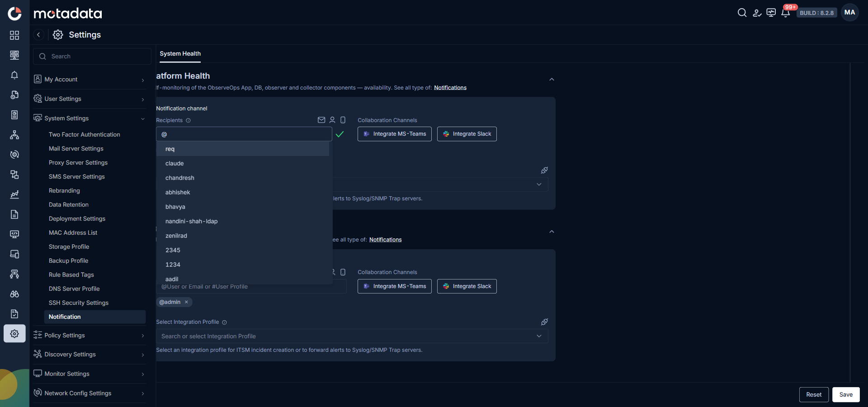Click info icon beside Select Integration Profile

click(224, 322)
